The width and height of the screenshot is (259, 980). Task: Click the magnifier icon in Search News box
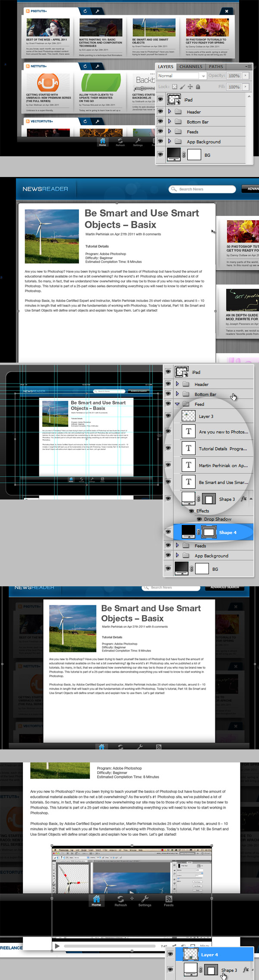(174, 189)
